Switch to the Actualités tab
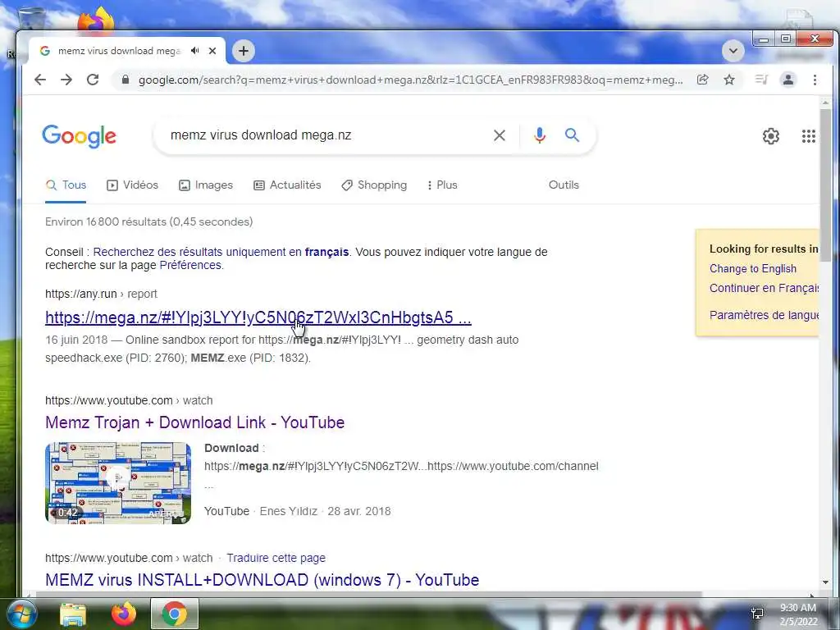Viewport: 840px width, 630px height. click(287, 185)
